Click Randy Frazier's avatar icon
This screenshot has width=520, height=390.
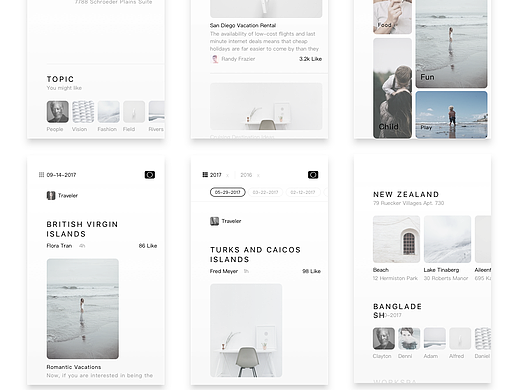(x=215, y=59)
